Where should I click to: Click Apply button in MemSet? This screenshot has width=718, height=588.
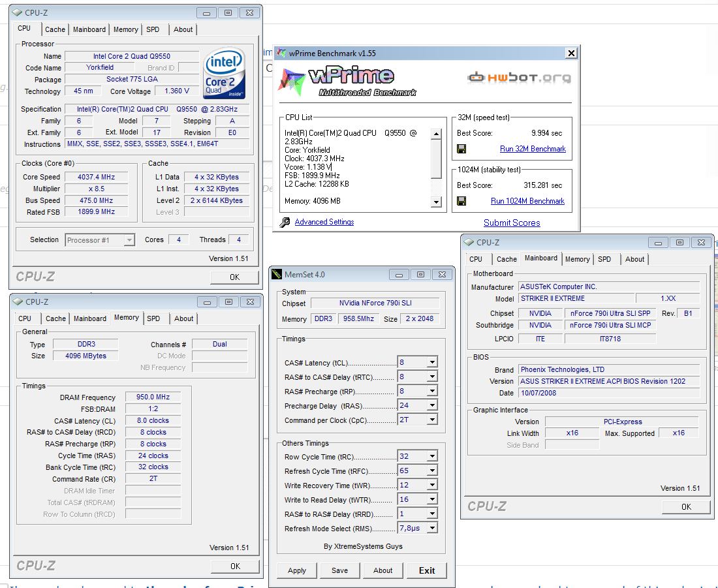(297, 570)
